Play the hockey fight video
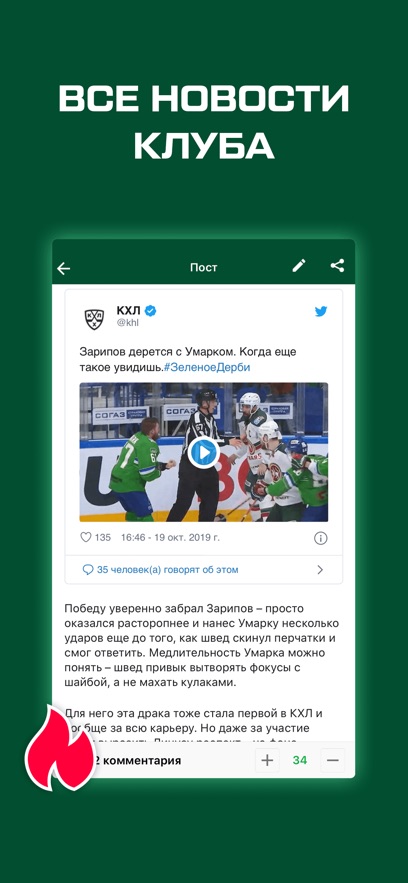Image resolution: width=408 pixels, height=883 pixels. point(203,452)
